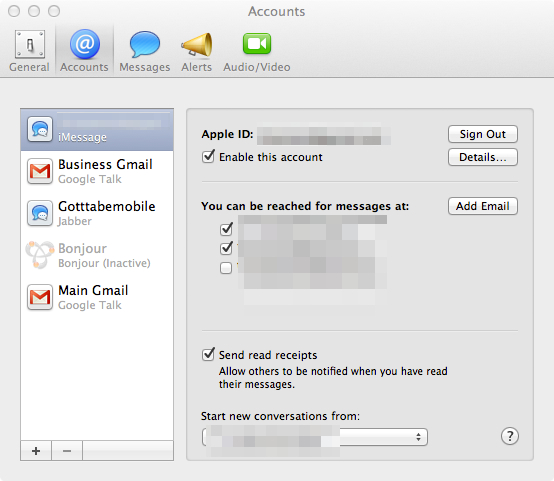Image resolution: width=554 pixels, height=481 pixels.
Task: Switch to the Alerts tab label
Action: coord(197,67)
